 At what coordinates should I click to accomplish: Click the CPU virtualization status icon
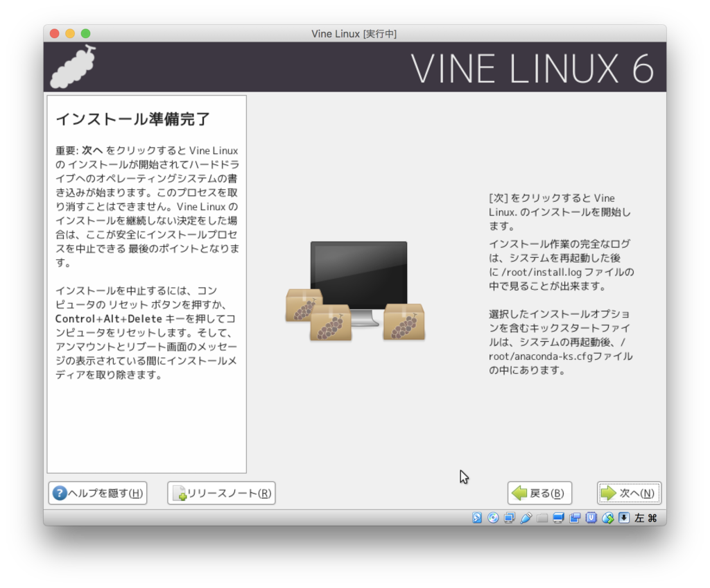[591, 518]
